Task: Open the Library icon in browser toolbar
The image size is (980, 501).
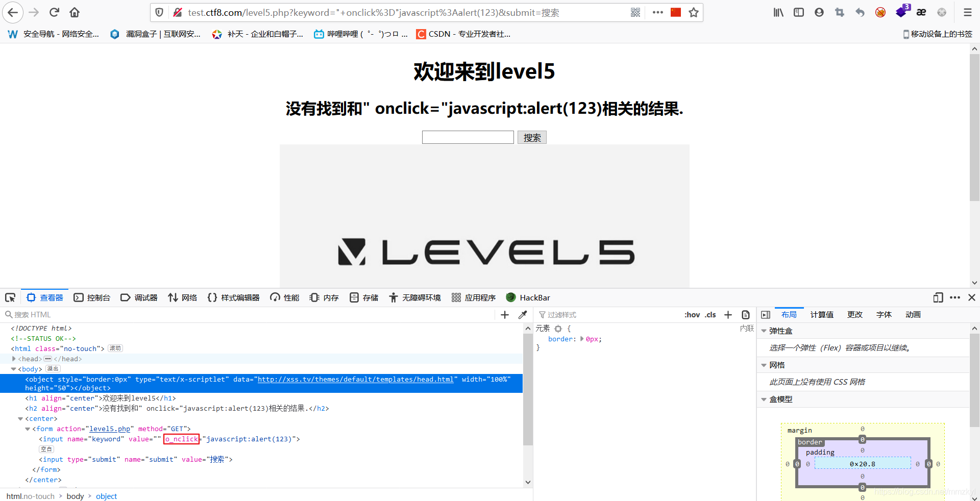Action: pyautogui.click(x=778, y=12)
